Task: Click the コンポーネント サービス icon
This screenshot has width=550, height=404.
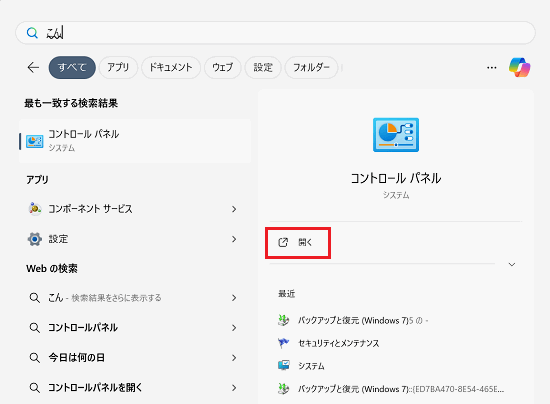Action: click(35, 209)
